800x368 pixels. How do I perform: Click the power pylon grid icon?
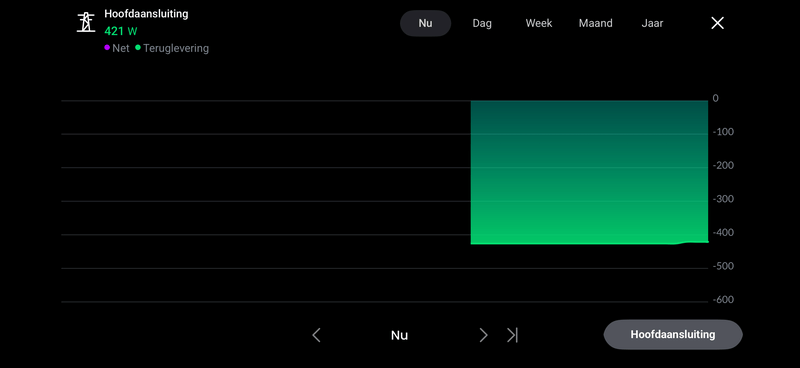(x=86, y=22)
